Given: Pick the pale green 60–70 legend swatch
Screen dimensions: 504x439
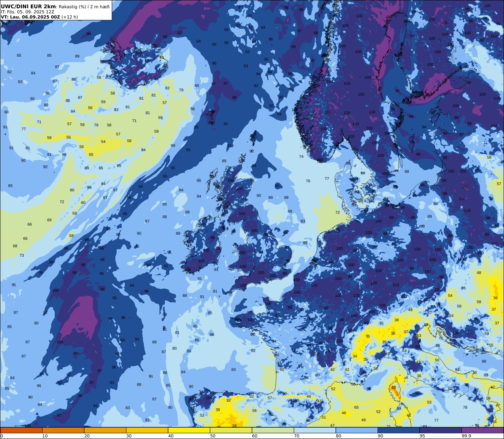Looking at the screenshot, I should (x=273, y=430).
